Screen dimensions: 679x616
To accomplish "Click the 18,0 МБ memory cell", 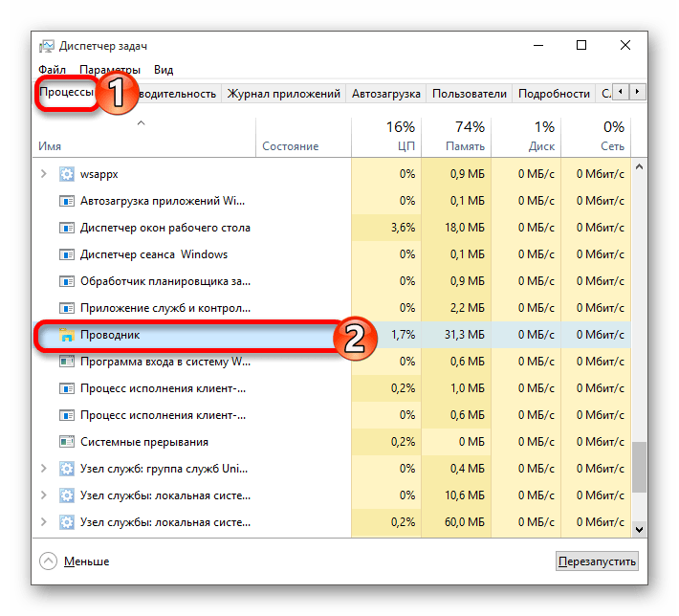I will coord(456,228).
